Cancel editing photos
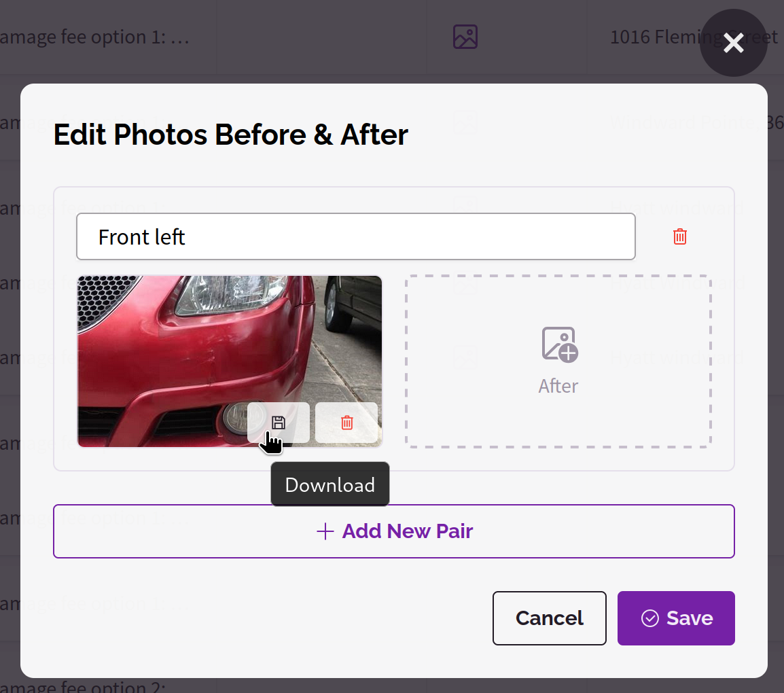784x693 pixels. point(549,618)
